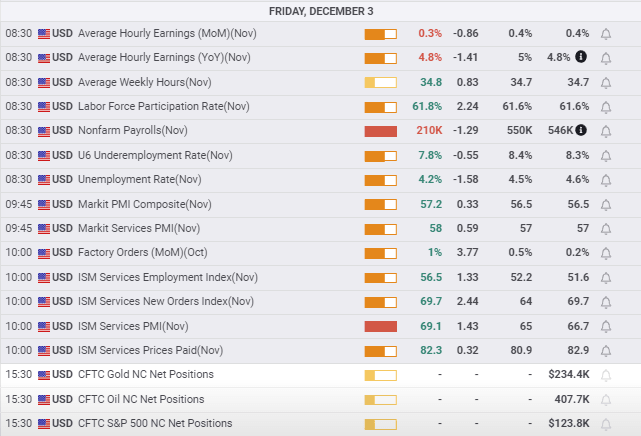Toggle alert bell for CFTC Oil NC Net Positions
The image size is (641, 436).
(x=605, y=399)
